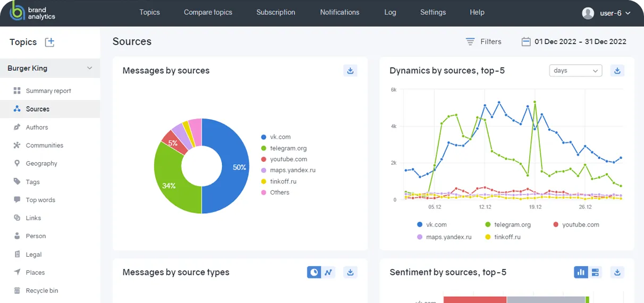
Task: Open the Help menu
Action: click(477, 12)
